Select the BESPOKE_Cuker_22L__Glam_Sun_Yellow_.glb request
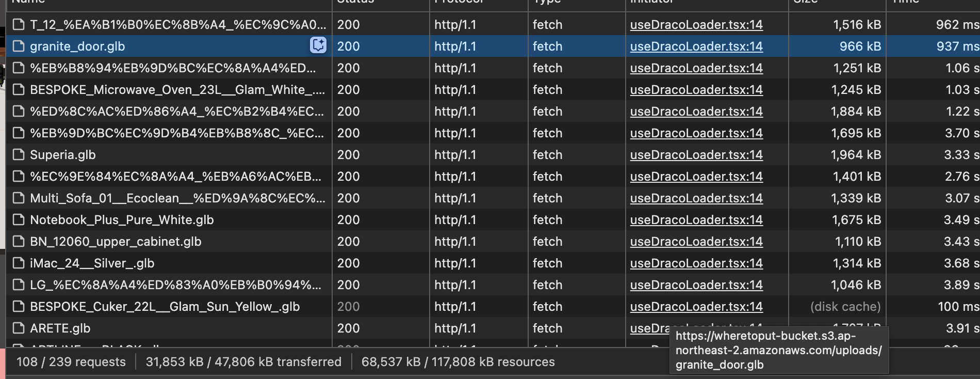The image size is (980, 379). pos(165,306)
